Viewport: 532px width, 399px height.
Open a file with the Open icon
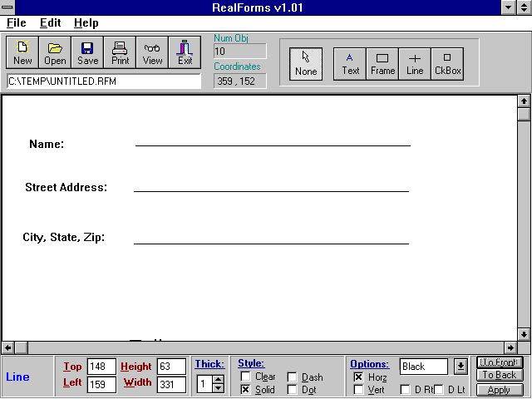point(55,52)
